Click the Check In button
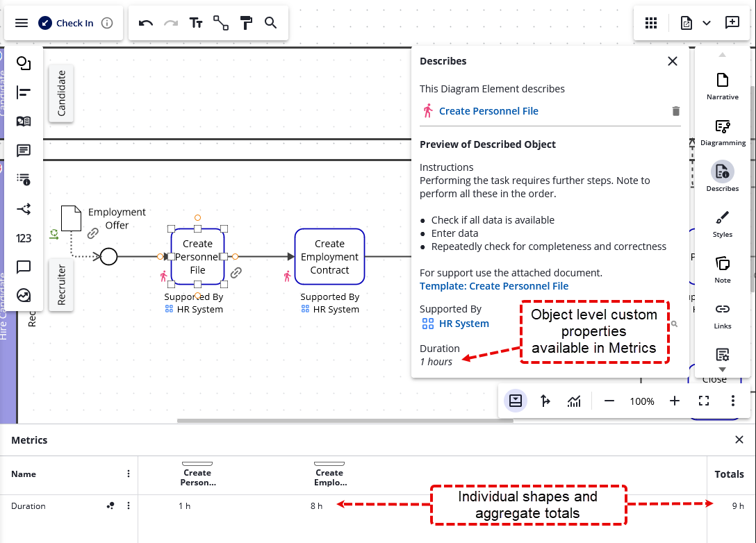Image resolution: width=756 pixels, height=543 pixels. click(x=67, y=23)
